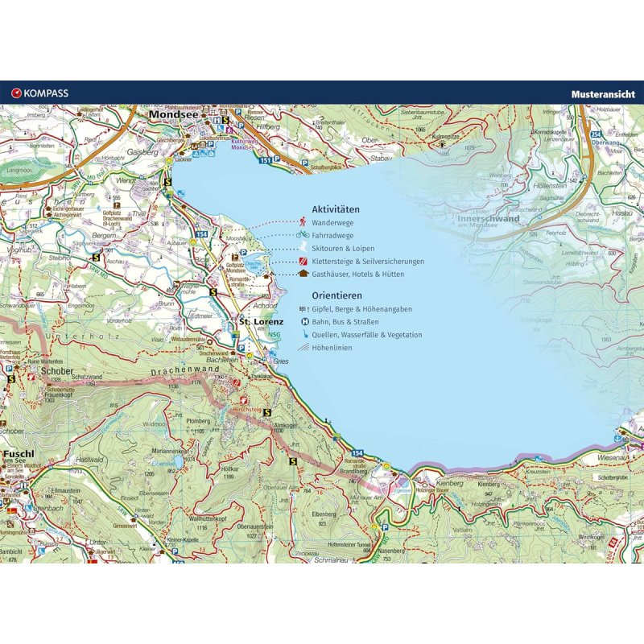The height and width of the screenshot is (644, 644).
Task: Open the Orientieren legend heading
Action: pyautogui.click(x=336, y=295)
